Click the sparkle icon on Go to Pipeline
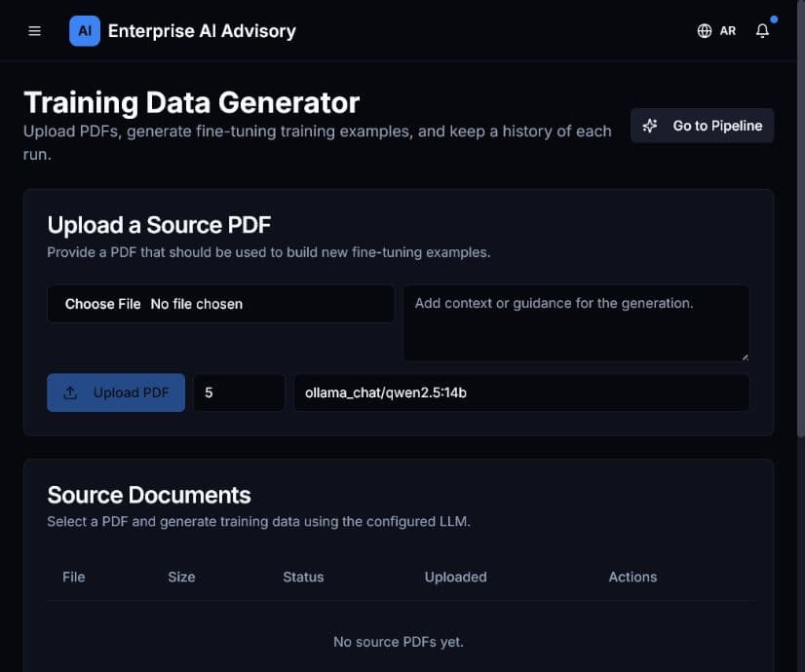The height and width of the screenshot is (672, 805). tap(650, 126)
